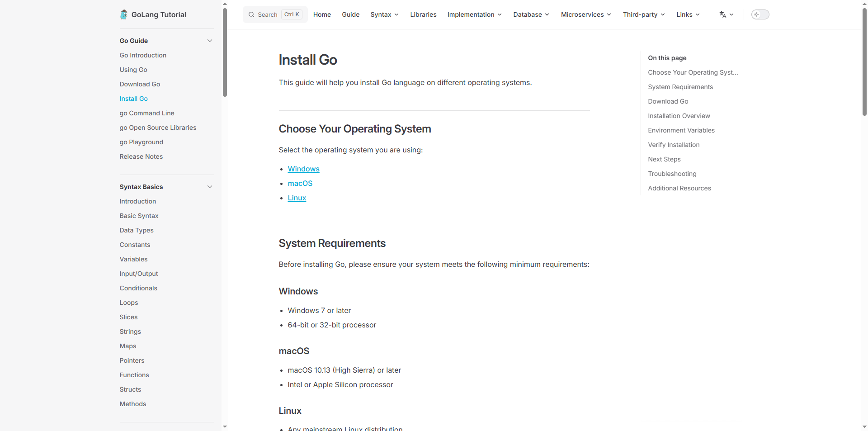Click the GoLang Tutorial logo

[152, 14]
